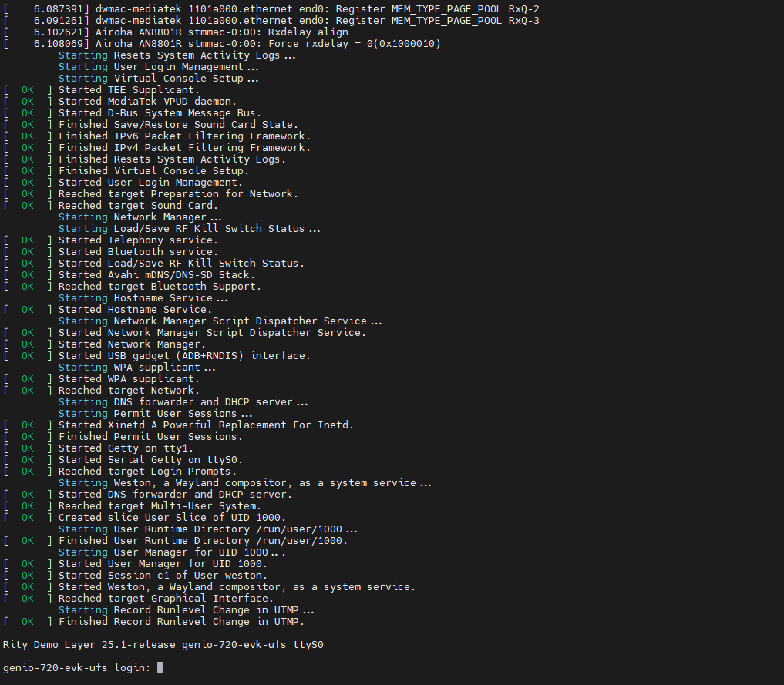Viewport: 784px width, 685px height.
Task: Click the Started Telephony service line
Action: click(138, 240)
